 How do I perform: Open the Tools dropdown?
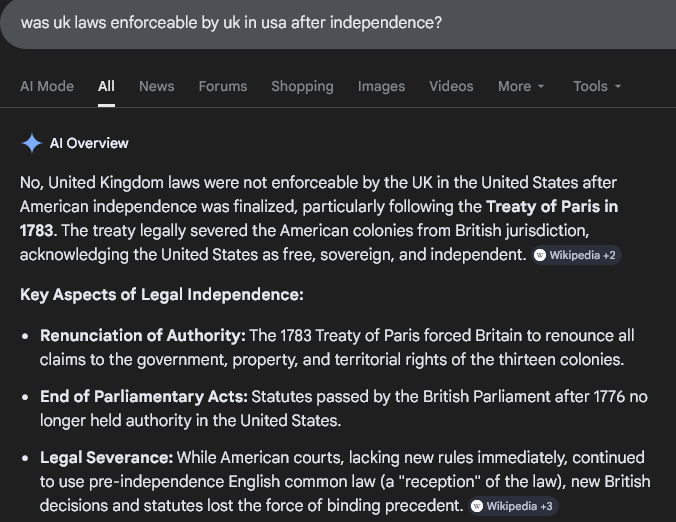[x=597, y=86]
